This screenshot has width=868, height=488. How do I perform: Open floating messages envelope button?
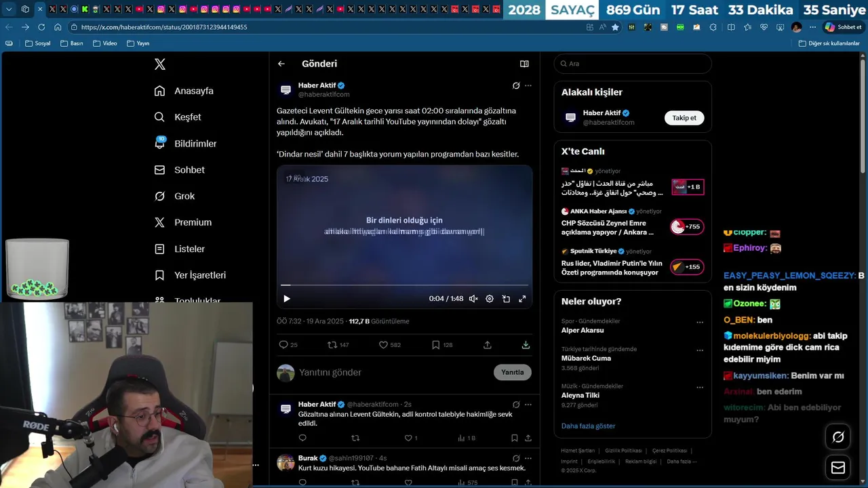(x=838, y=468)
